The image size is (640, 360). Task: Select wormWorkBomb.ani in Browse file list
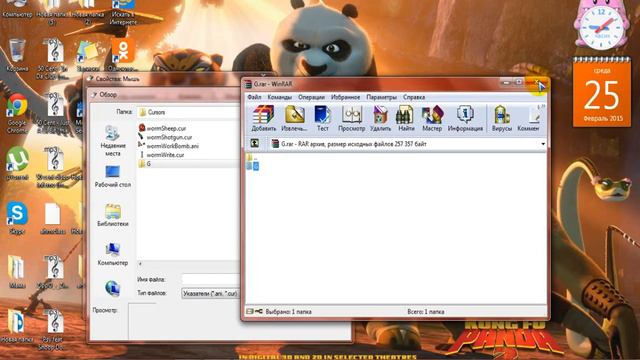tap(169, 146)
